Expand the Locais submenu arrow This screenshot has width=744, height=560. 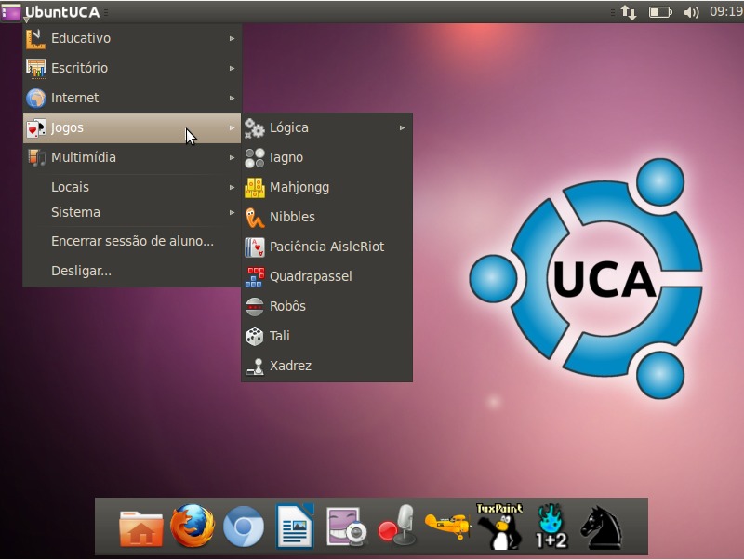tap(232, 188)
